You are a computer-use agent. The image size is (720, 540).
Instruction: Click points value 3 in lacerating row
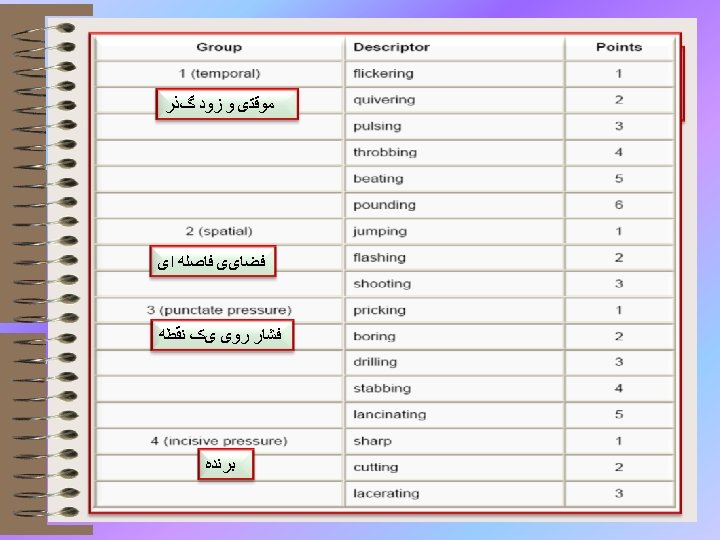point(619,493)
